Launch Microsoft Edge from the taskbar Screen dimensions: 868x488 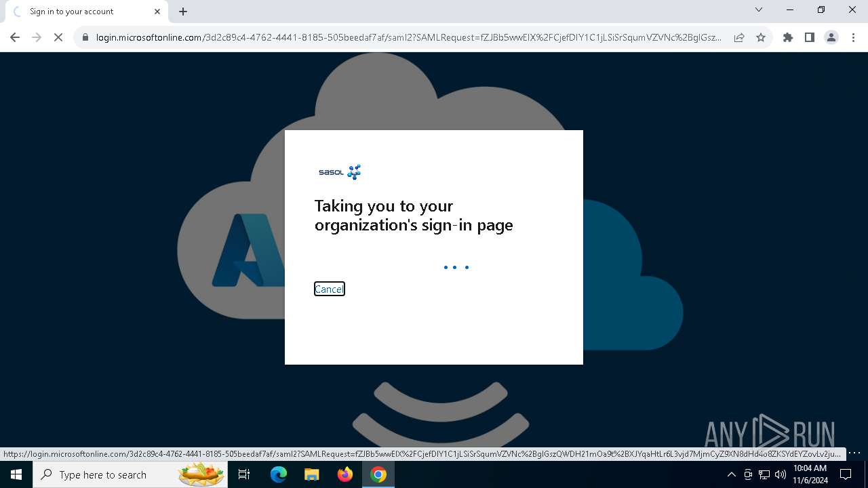pos(279,474)
